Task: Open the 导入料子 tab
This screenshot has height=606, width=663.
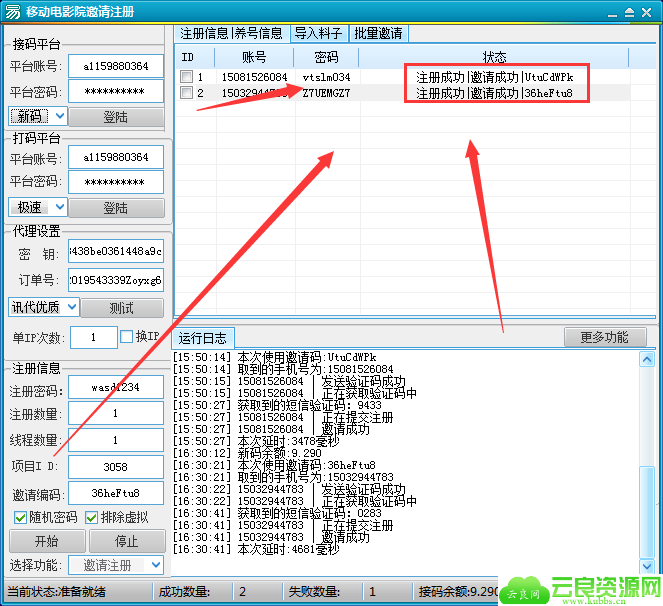Action: pyautogui.click(x=318, y=33)
